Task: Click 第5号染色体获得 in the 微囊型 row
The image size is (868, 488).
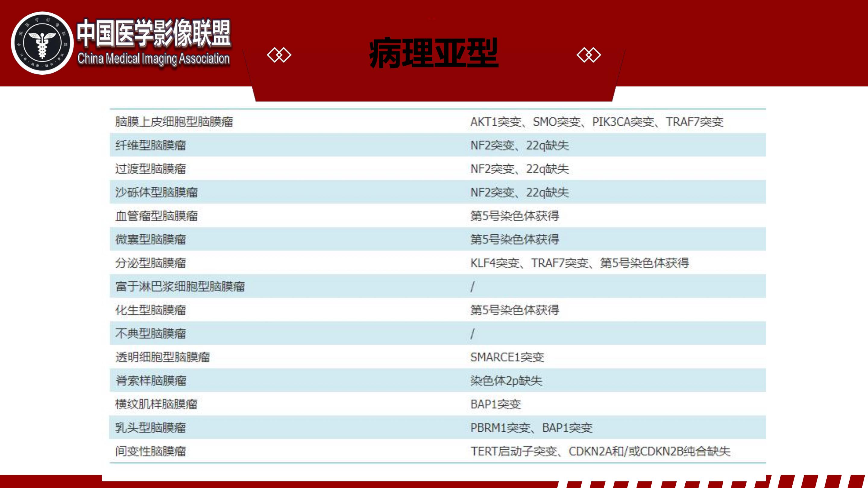Action: pos(515,239)
